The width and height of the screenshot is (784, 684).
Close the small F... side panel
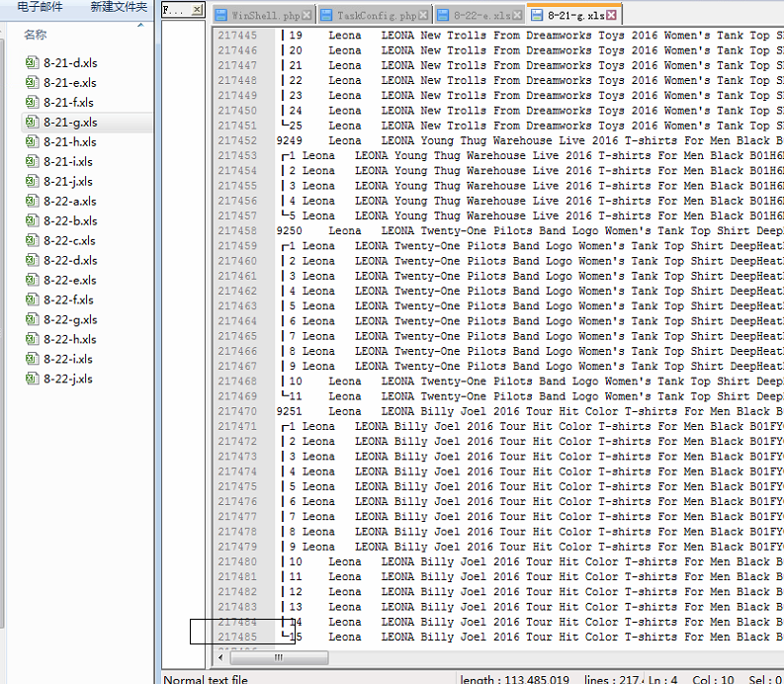(198, 9)
